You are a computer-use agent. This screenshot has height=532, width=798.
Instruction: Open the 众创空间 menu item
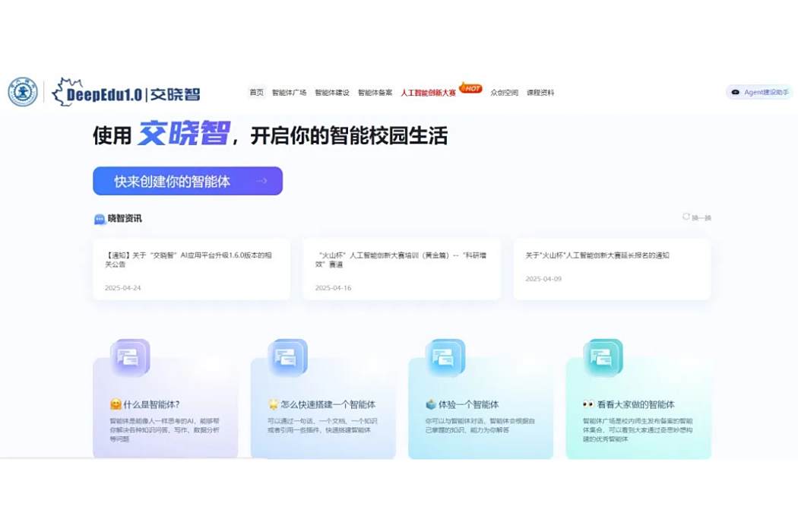[x=505, y=93]
